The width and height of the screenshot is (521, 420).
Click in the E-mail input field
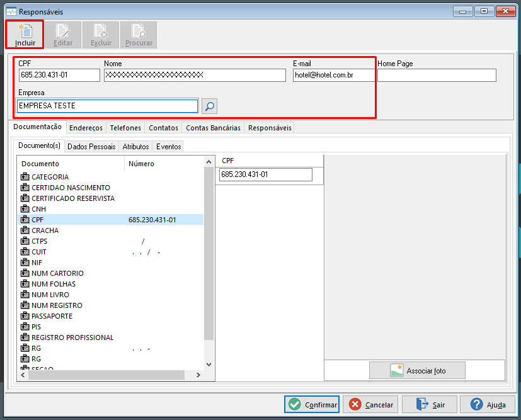tap(334, 75)
